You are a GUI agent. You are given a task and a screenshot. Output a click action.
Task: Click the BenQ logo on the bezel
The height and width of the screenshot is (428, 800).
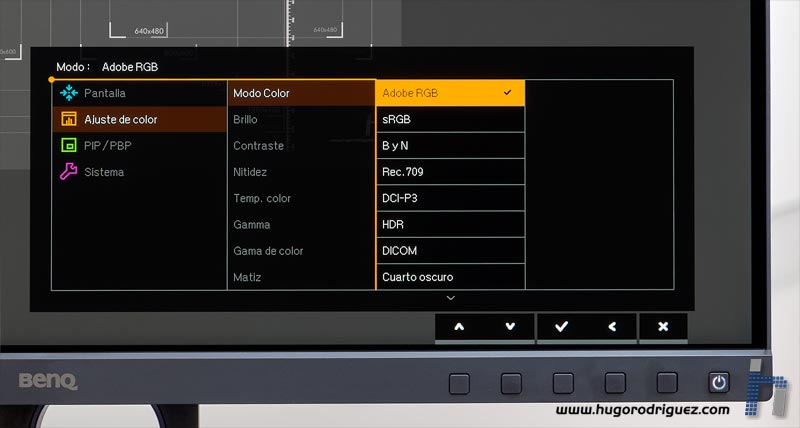pos(48,381)
